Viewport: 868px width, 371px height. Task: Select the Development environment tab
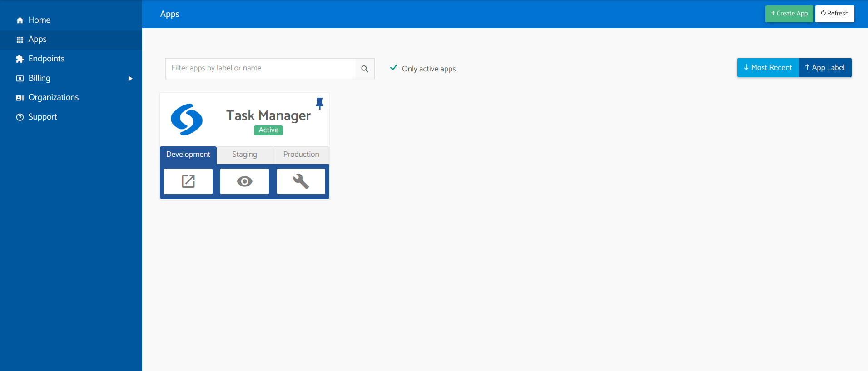point(188,155)
